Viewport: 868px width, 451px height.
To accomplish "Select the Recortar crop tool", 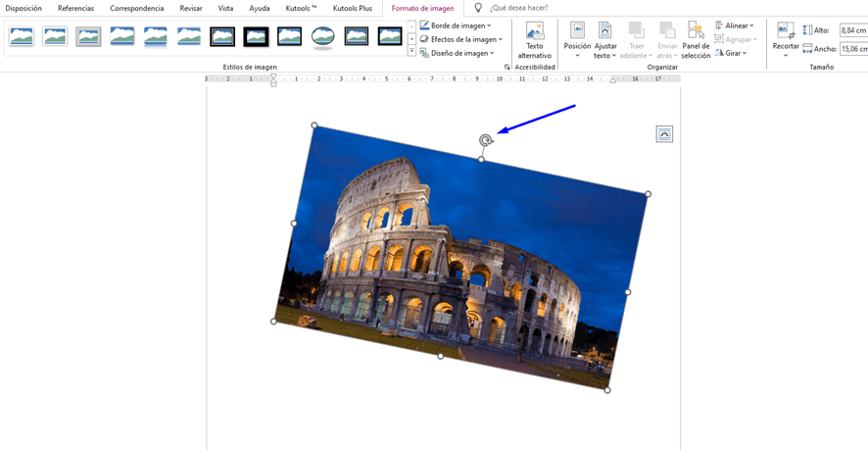I will click(x=786, y=40).
